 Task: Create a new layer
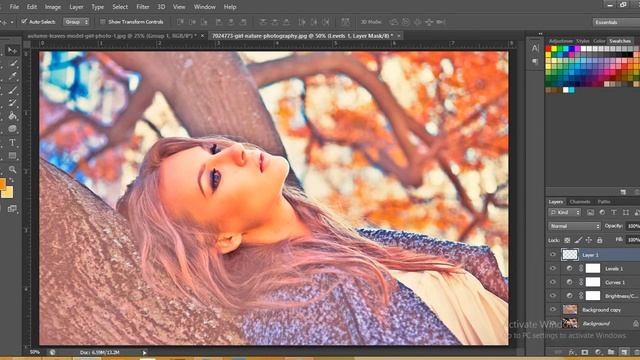[624, 352]
